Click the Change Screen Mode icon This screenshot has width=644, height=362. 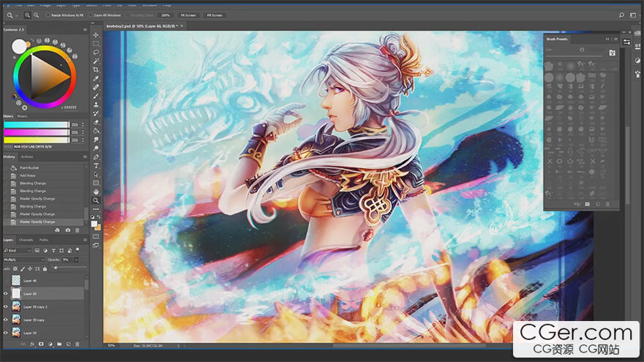pyautogui.click(x=96, y=246)
